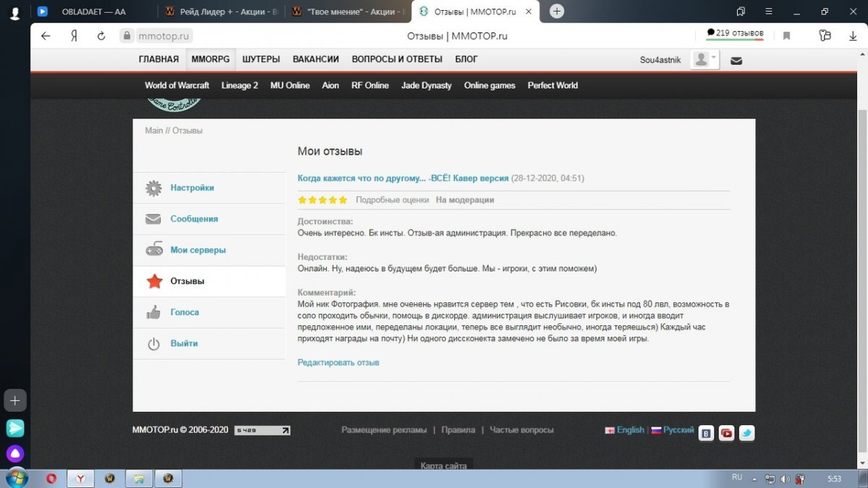Expand Подробные оценки details
This screenshot has height=488, width=868.
click(392, 200)
